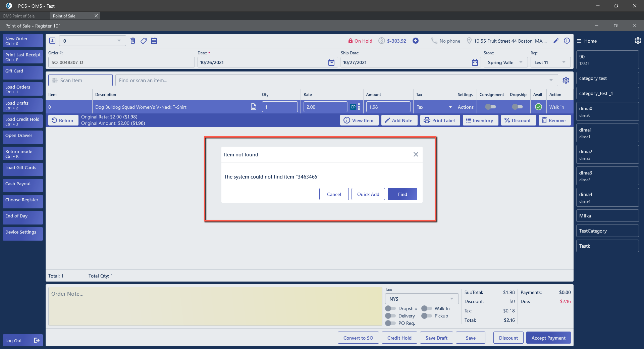The image size is (644, 349).
Task: Enable the Walk In toggle
Action: tap(427, 308)
